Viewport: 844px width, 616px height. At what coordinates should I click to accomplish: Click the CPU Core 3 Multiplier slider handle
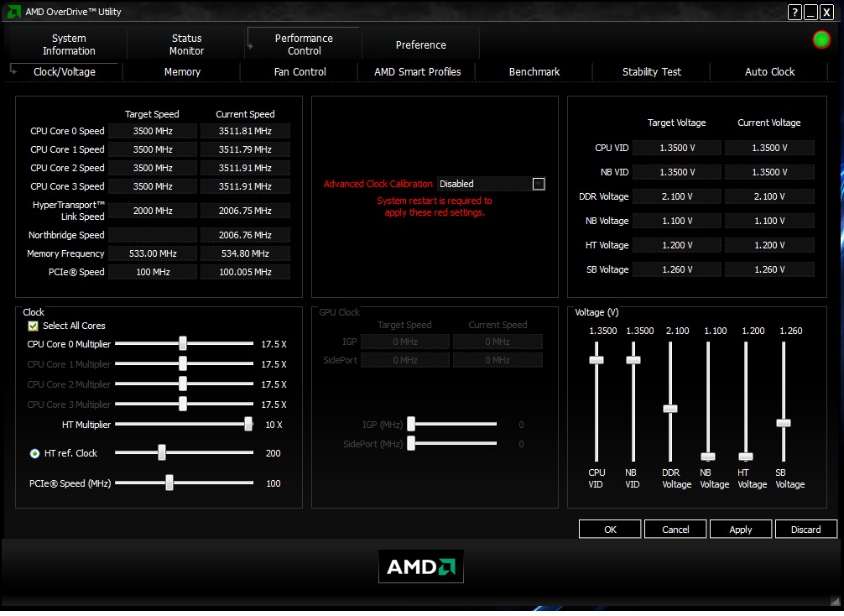(183, 404)
